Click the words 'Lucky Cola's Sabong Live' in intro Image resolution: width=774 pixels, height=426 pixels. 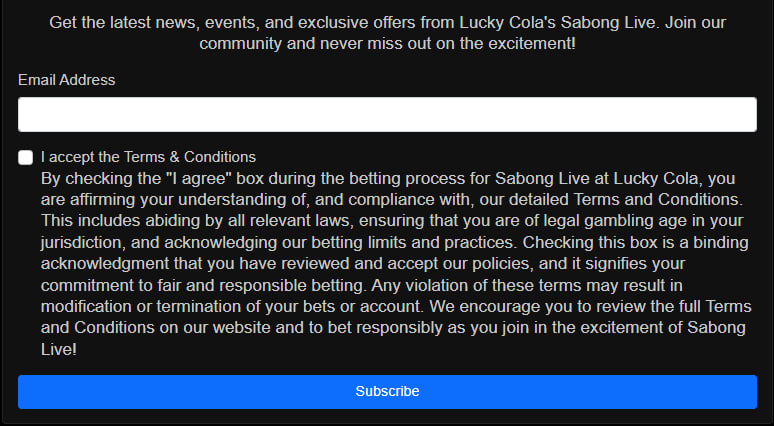click(557, 23)
